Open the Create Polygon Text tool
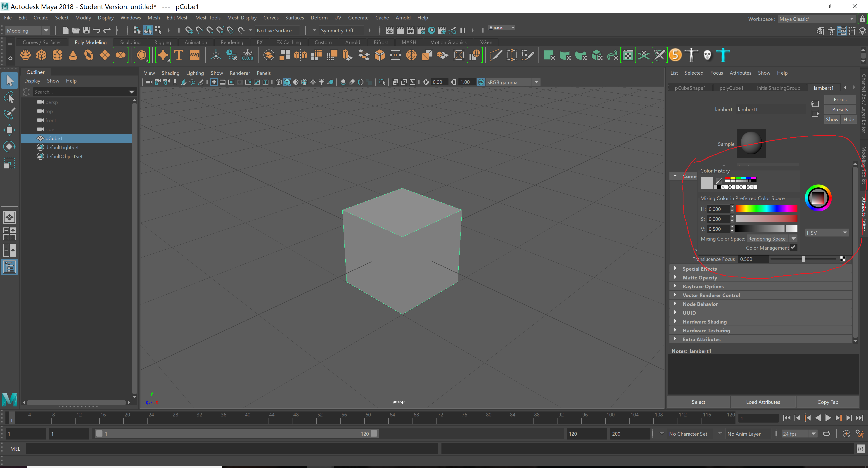 pyautogui.click(x=179, y=55)
